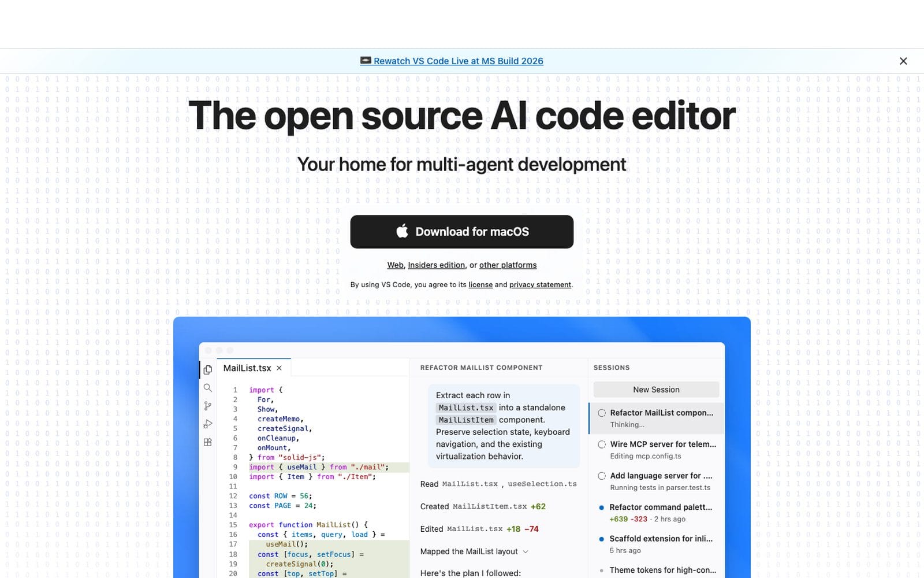924x578 pixels.
Task: Open the other platforms link
Action: click(x=508, y=265)
